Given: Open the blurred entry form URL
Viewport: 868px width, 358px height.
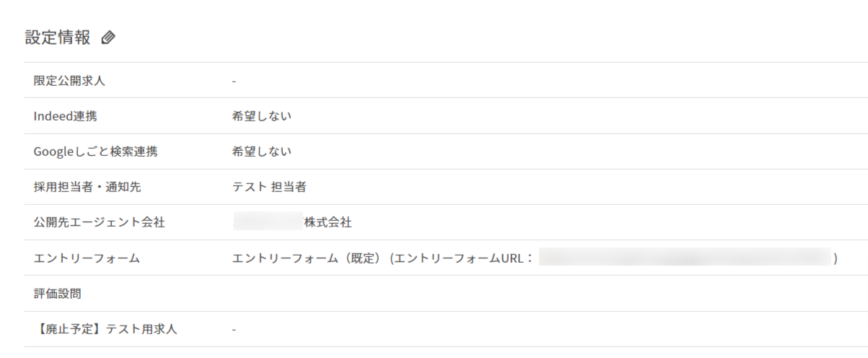Looking at the screenshot, I should pos(685,258).
